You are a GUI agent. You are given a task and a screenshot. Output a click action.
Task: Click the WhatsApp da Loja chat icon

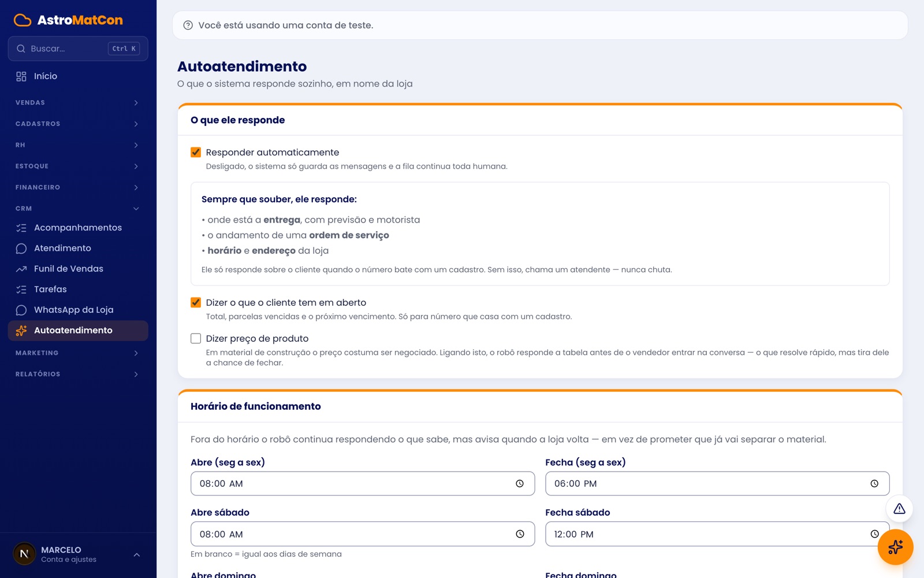(21, 310)
